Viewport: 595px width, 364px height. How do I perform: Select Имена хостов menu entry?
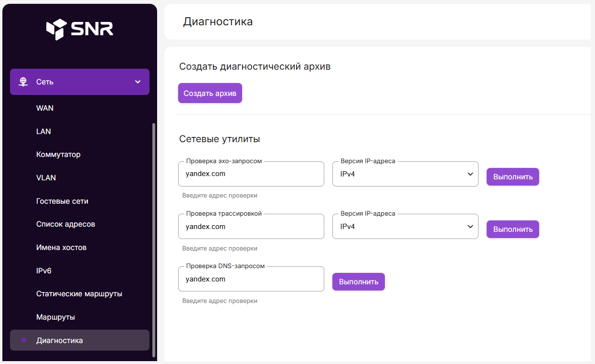click(61, 248)
